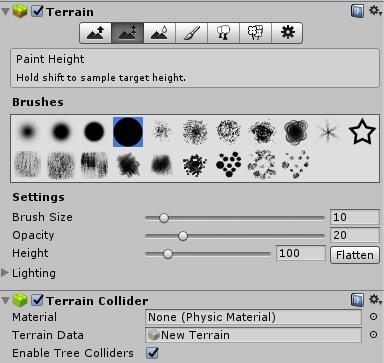Open the Material object picker
This screenshot has height=363, width=384.
[x=374, y=317]
